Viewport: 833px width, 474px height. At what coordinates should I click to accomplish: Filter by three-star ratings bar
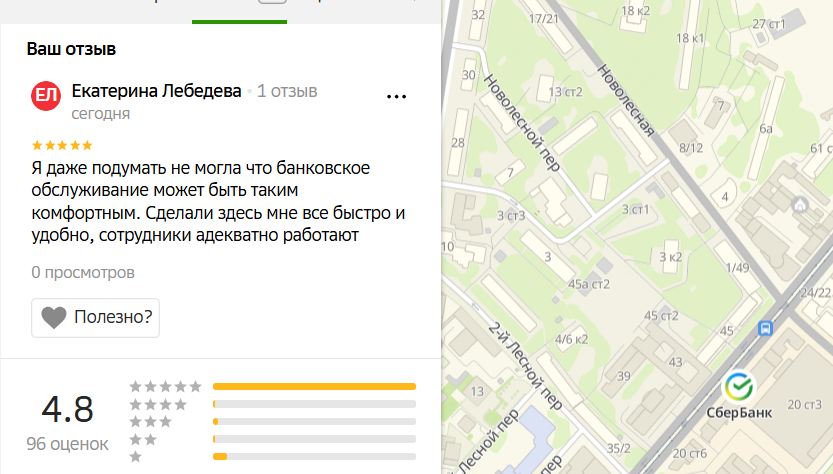pyautogui.click(x=314, y=421)
